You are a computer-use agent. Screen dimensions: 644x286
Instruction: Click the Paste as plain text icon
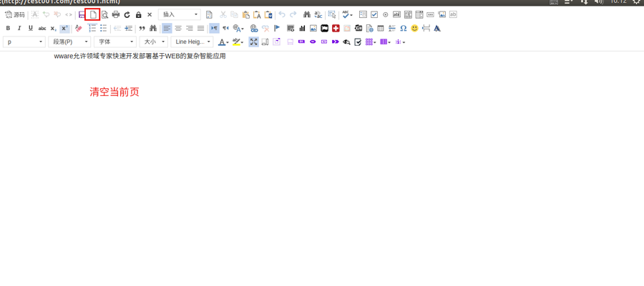pos(257,15)
